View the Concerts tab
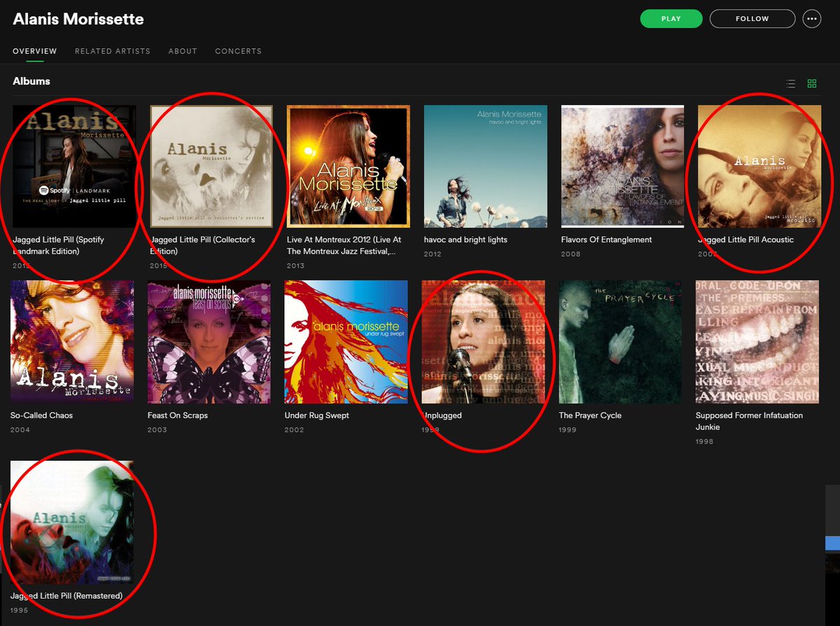This screenshot has height=626, width=840. click(238, 51)
